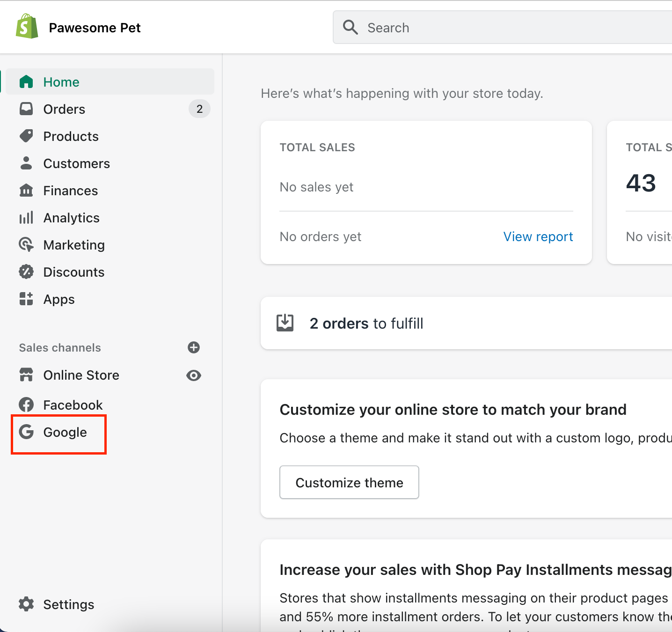Click the Customize your online store heading
Image resolution: width=672 pixels, height=632 pixels.
tap(453, 410)
